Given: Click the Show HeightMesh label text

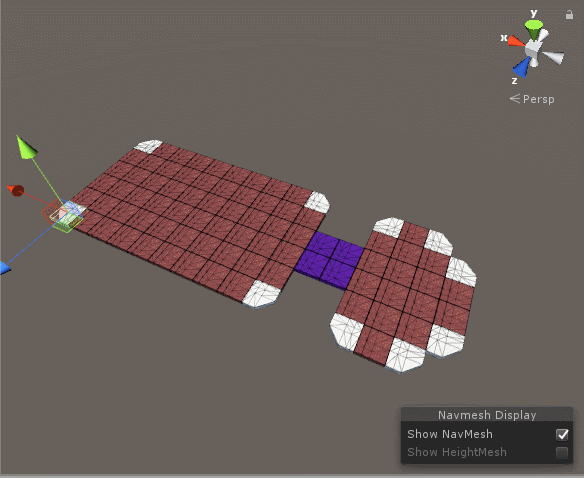Looking at the screenshot, I should (x=457, y=452).
